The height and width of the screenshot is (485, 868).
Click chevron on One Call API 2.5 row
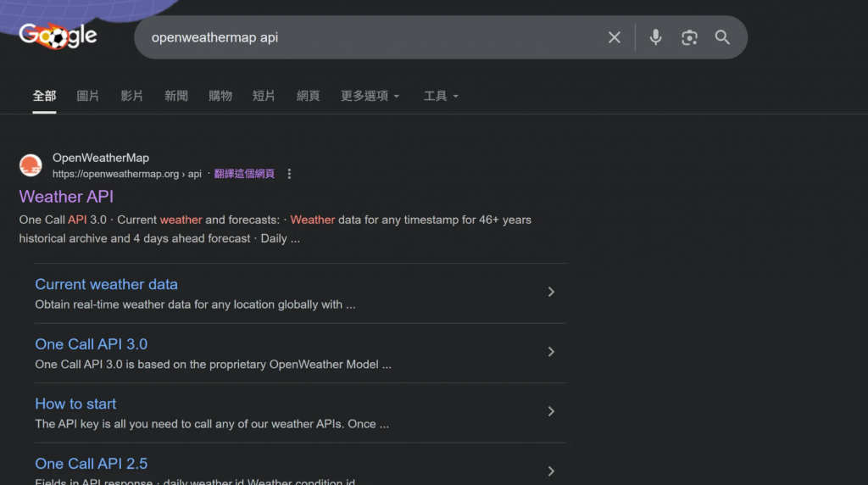pos(551,471)
